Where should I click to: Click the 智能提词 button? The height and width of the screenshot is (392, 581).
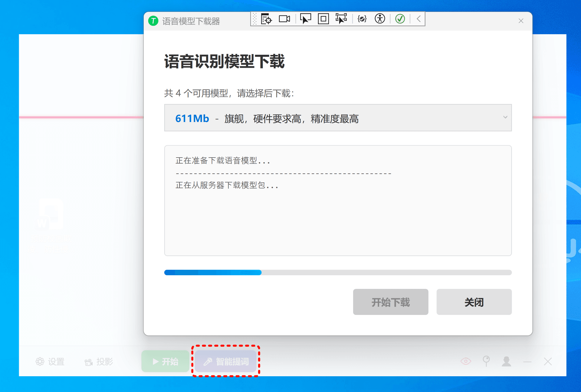tap(226, 361)
